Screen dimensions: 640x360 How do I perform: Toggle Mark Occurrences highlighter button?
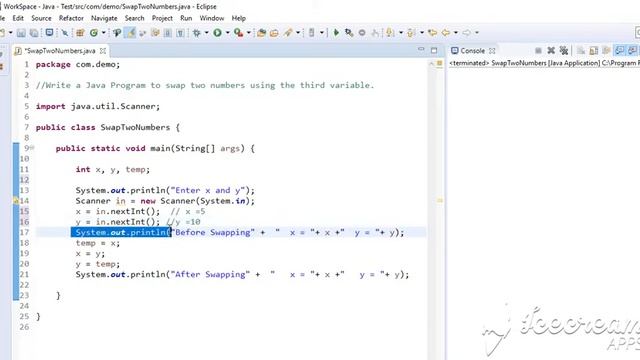click(131, 33)
